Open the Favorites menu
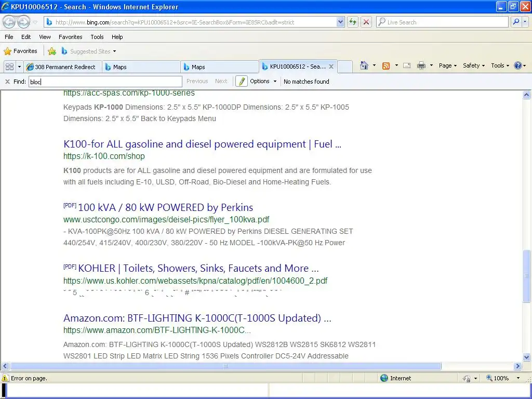Image resolution: width=532 pixels, height=399 pixels. (70, 37)
